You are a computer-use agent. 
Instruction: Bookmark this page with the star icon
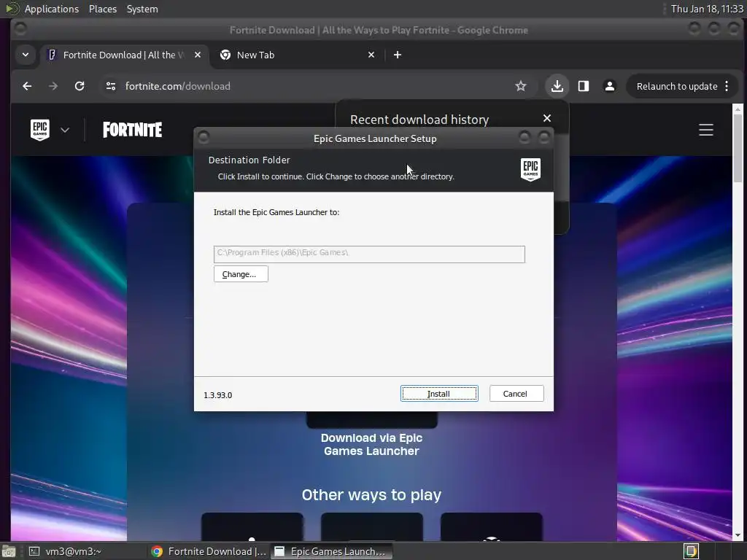click(521, 86)
